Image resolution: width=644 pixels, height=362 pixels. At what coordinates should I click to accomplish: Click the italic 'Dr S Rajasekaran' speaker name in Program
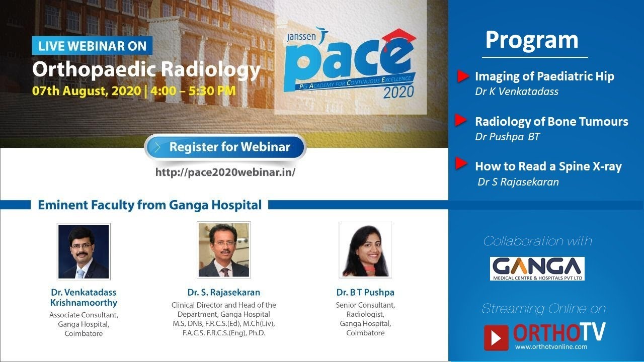tap(518, 182)
